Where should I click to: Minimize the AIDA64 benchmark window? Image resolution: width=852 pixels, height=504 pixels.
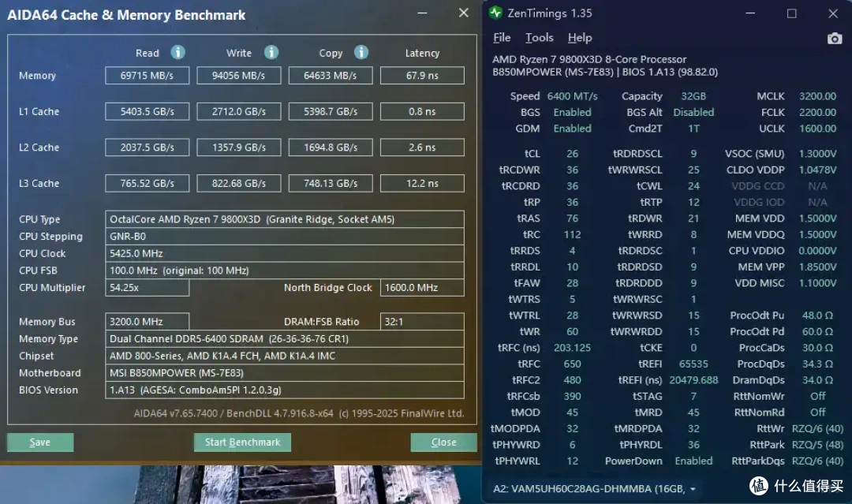point(422,13)
